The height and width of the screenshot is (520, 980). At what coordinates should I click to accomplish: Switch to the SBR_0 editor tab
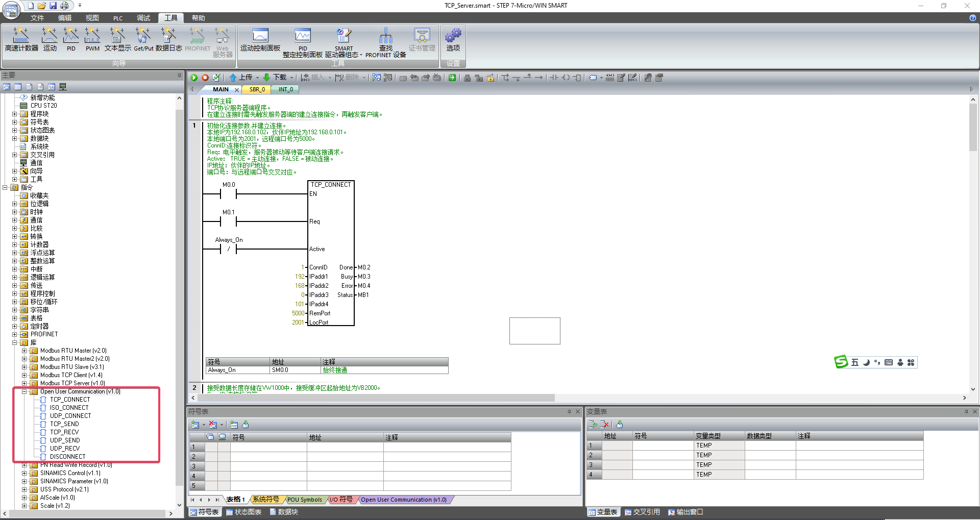tap(257, 89)
